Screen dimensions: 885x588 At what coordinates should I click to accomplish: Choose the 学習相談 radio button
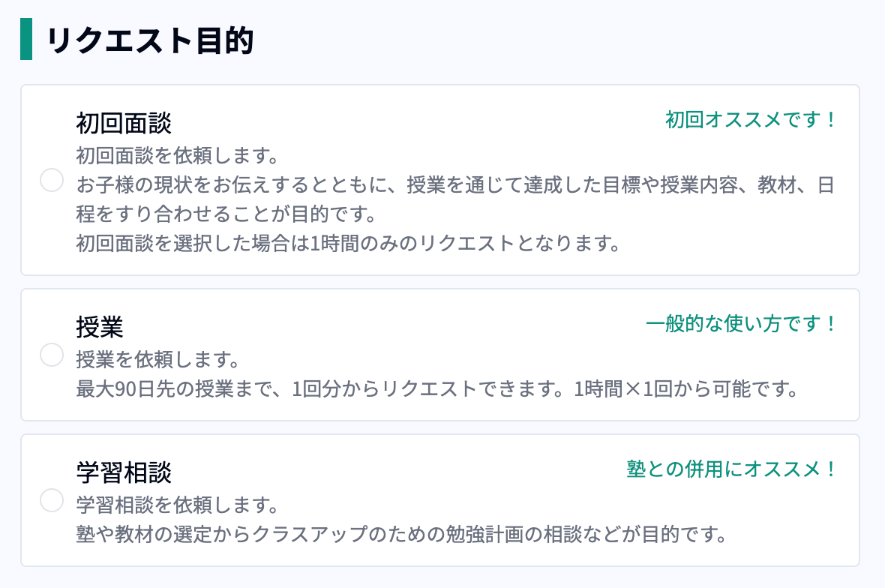(x=51, y=500)
